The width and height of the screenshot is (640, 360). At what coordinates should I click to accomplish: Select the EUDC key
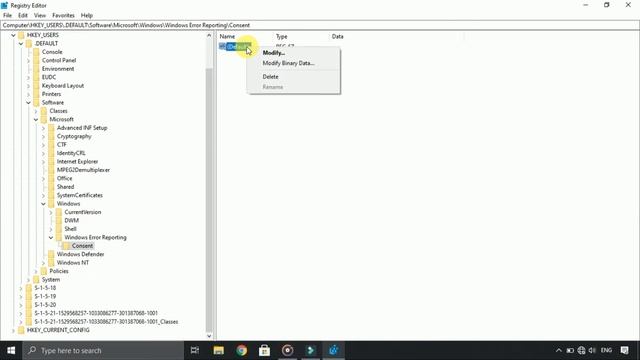pyautogui.click(x=49, y=77)
